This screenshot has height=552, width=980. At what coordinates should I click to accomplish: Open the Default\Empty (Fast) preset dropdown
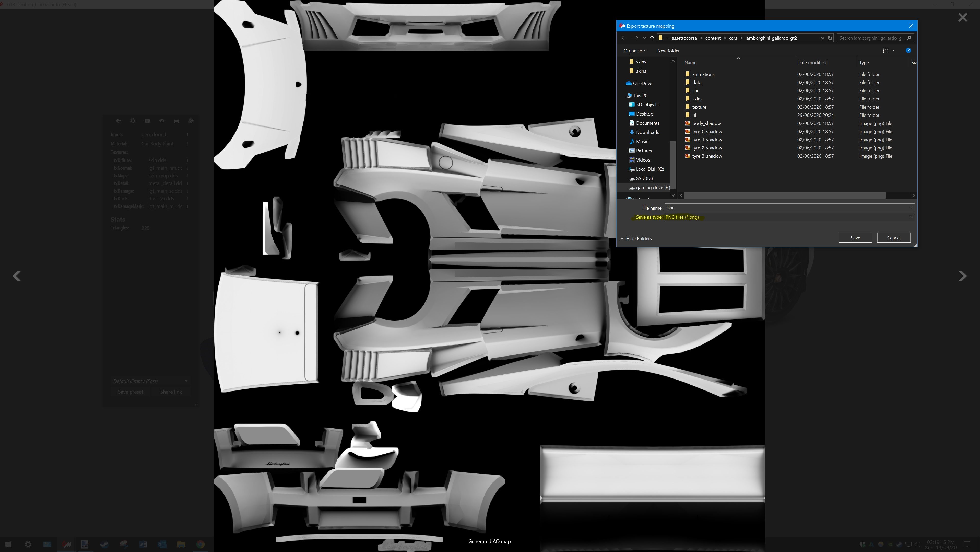[x=150, y=381]
